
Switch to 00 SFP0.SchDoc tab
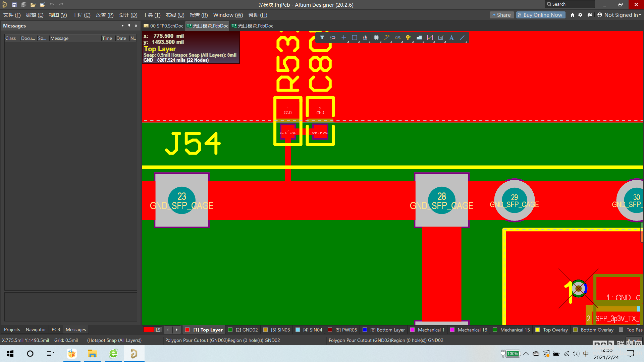[164, 26]
